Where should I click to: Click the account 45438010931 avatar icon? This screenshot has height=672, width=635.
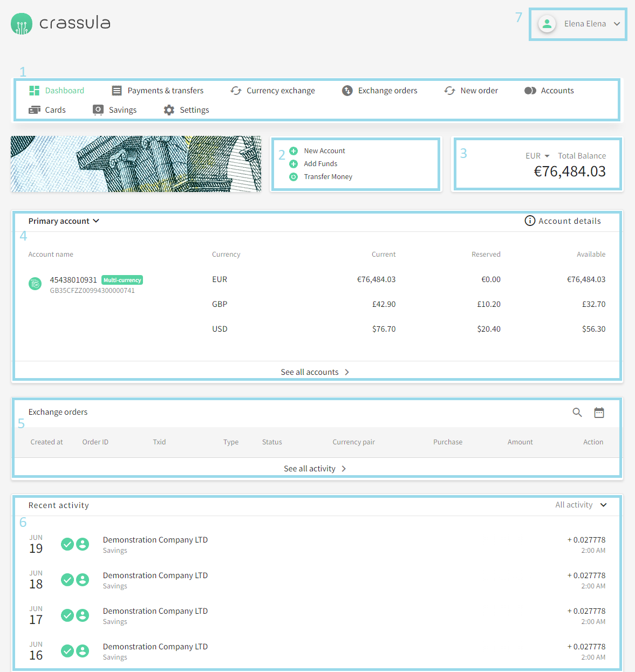(x=35, y=284)
